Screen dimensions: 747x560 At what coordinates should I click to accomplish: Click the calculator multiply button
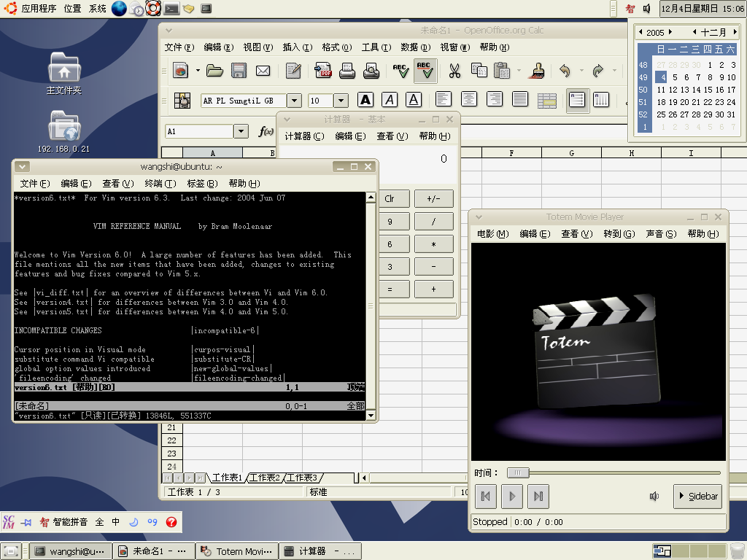433,244
